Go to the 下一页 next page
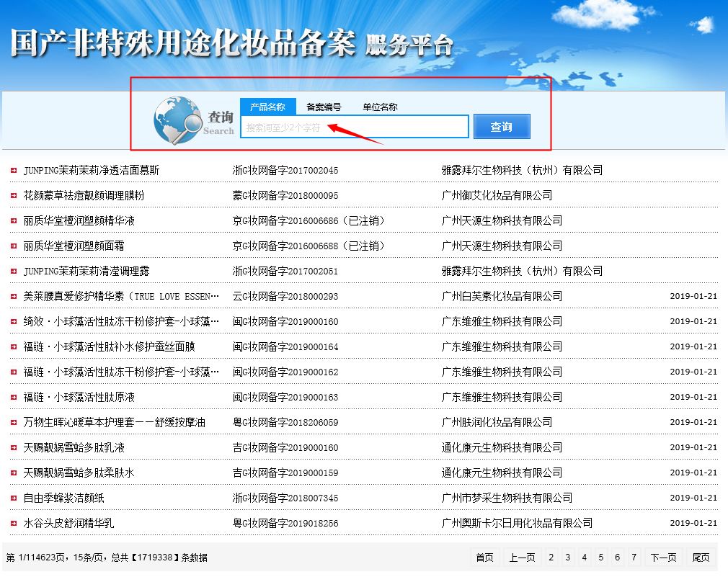Screen dimensions: 728x582 [663, 557]
